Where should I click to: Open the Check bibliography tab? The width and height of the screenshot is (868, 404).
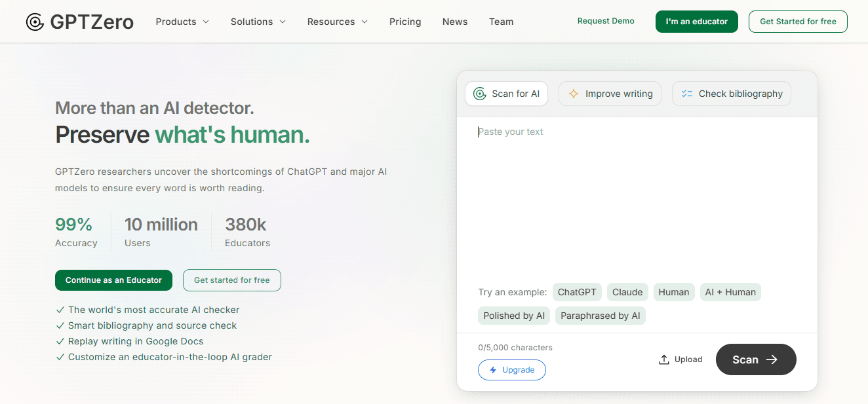[x=732, y=94]
